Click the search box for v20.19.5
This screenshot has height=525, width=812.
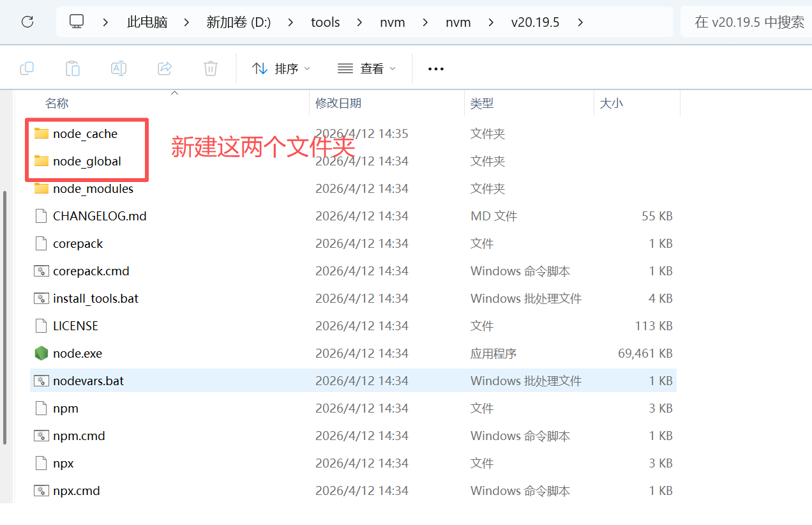748,22
